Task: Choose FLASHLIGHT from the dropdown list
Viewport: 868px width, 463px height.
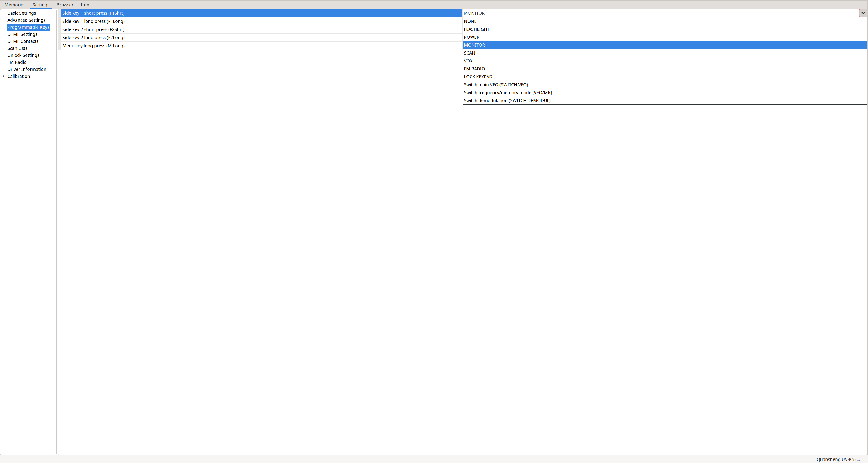Action: 476,29
